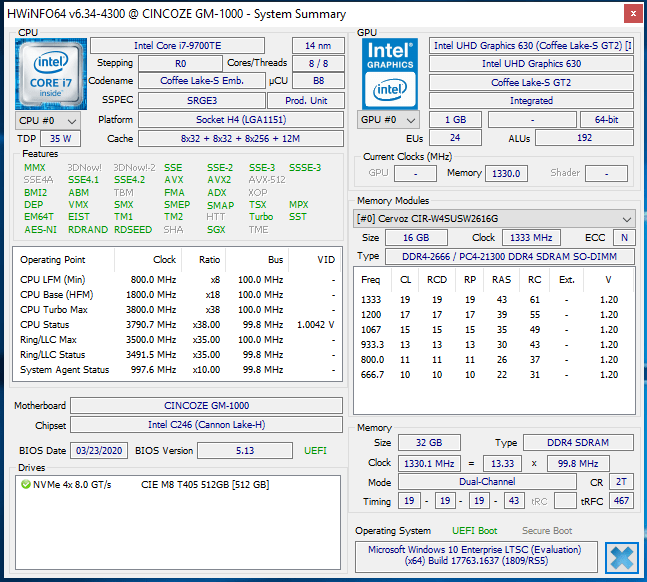Click the Cores/Threads 8 / 8 field

pyautogui.click(x=318, y=64)
